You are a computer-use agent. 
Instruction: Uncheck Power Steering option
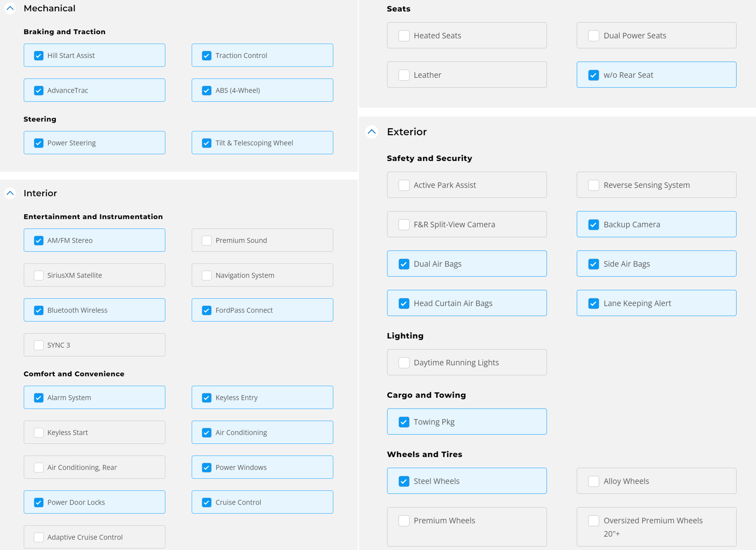39,143
